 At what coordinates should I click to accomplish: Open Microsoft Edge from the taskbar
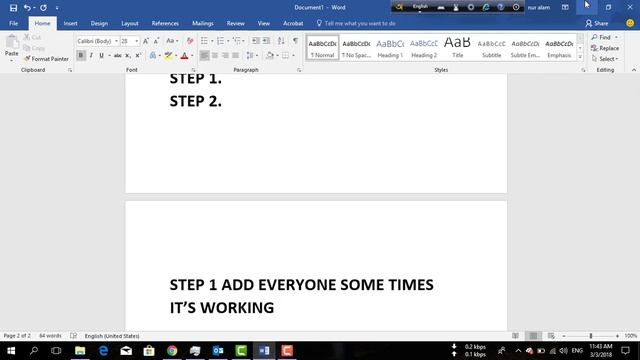(x=103, y=351)
